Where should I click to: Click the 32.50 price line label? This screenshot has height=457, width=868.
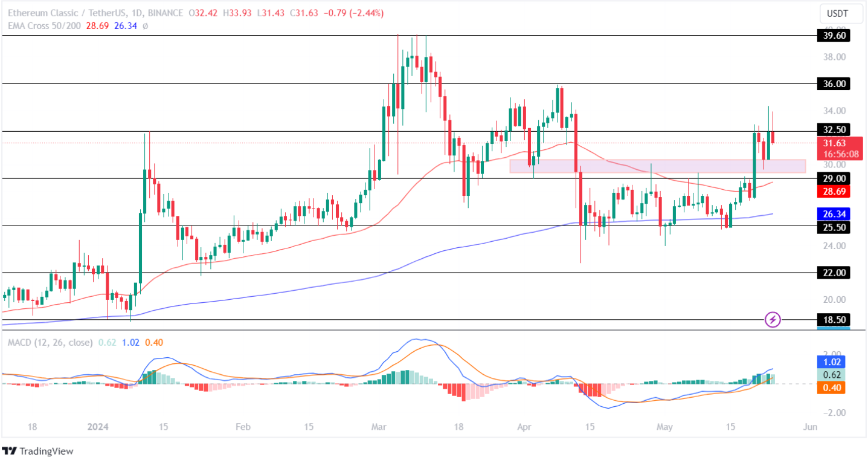point(834,130)
